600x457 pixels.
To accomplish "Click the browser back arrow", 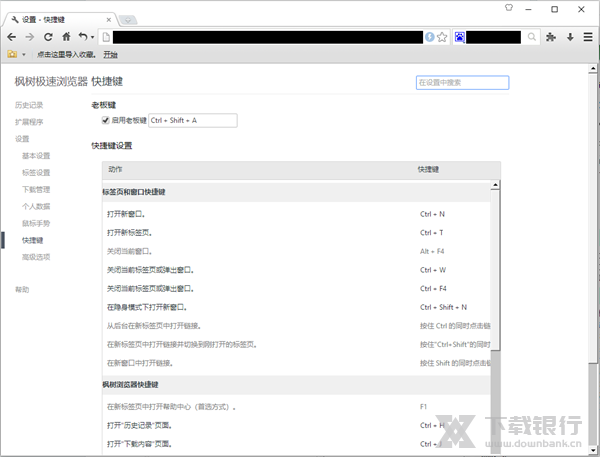I will (11, 37).
